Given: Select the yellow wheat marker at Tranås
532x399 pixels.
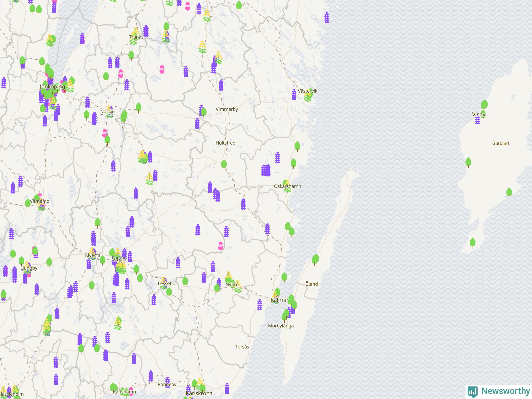Looking at the screenshot, I should [x=135, y=36].
